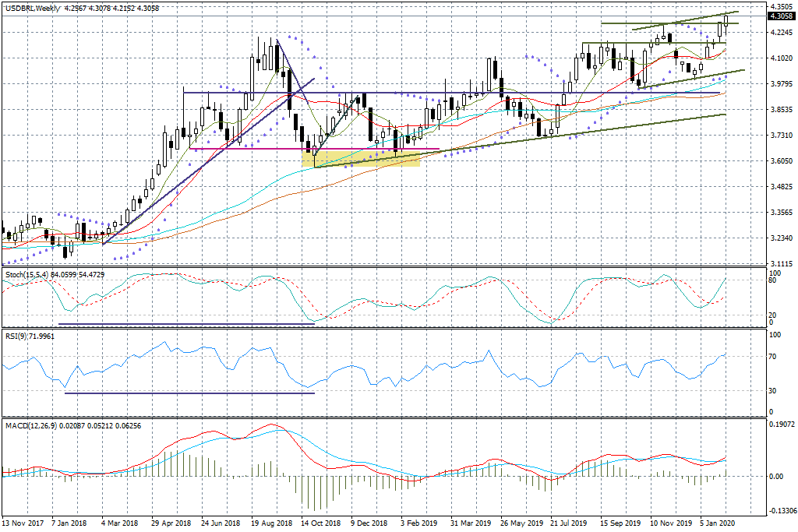The width and height of the screenshot is (798, 532).
Task: Click the 31 Mar 2019 date label
Action: [x=471, y=523]
